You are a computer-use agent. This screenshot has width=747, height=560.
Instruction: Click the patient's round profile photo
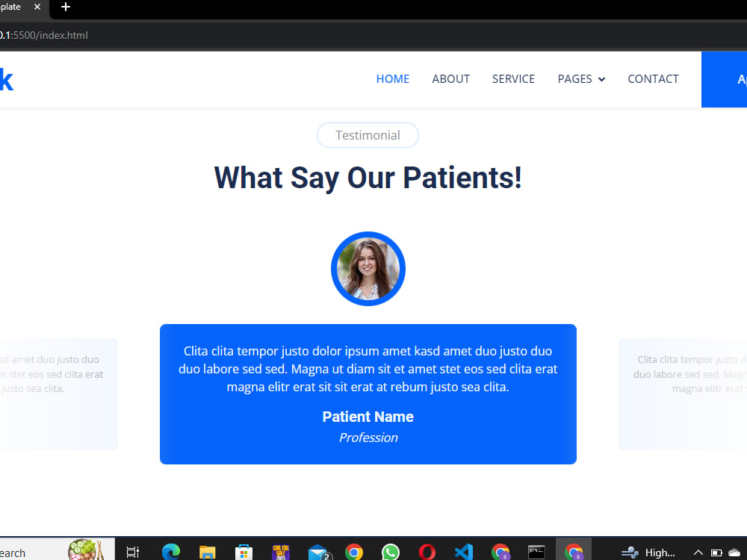pos(368,269)
